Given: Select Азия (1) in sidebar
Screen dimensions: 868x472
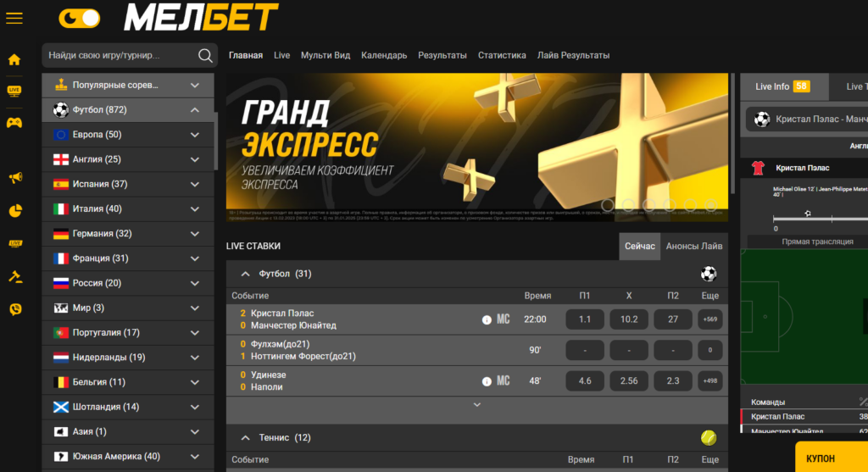Looking at the screenshot, I should pos(128,431).
